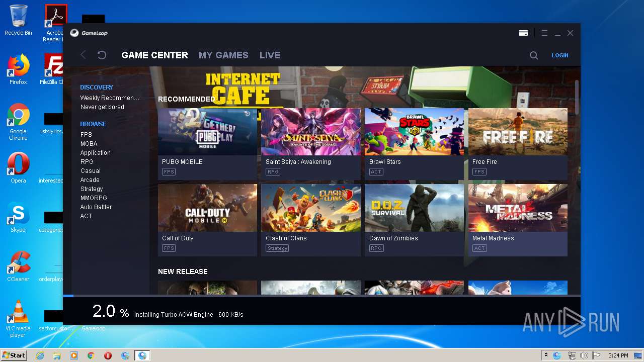This screenshot has width=644, height=362.
Task: Click the Call of Duty title text
Action: pyautogui.click(x=178, y=238)
